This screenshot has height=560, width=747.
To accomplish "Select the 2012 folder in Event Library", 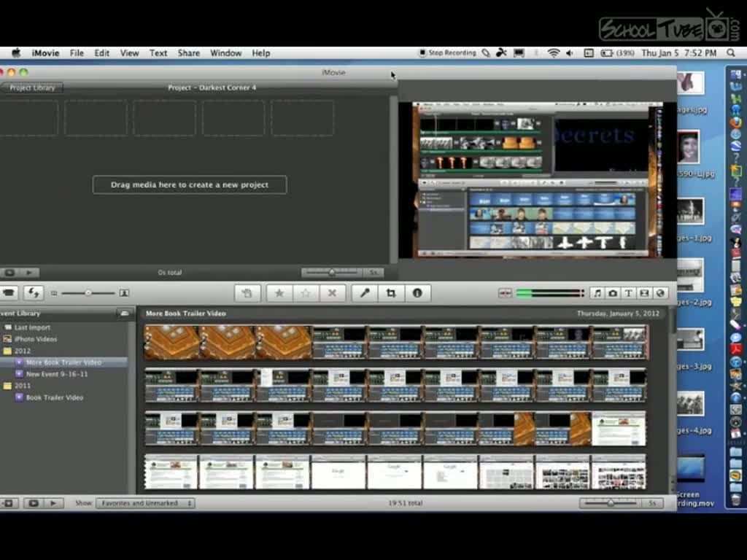I will [x=22, y=351].
